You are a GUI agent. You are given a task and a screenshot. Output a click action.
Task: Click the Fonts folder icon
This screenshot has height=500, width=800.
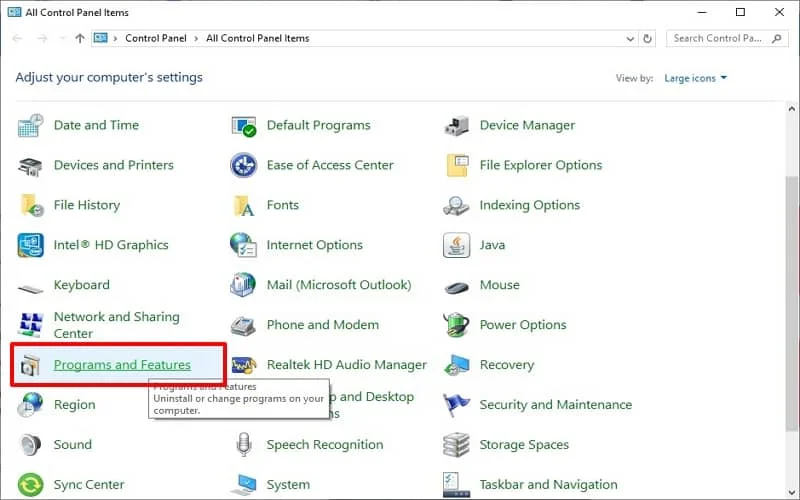pyautogui.click(x=243, y=205)
